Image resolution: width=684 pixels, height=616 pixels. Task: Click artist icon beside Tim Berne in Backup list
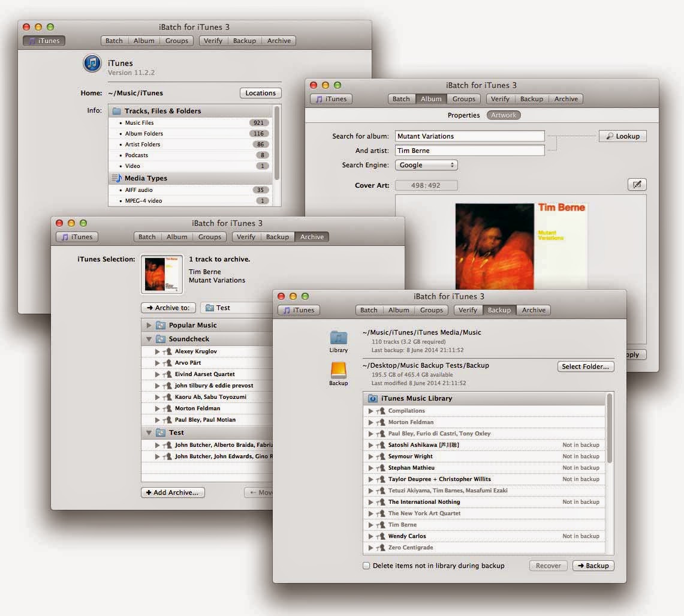pos(381,525)
